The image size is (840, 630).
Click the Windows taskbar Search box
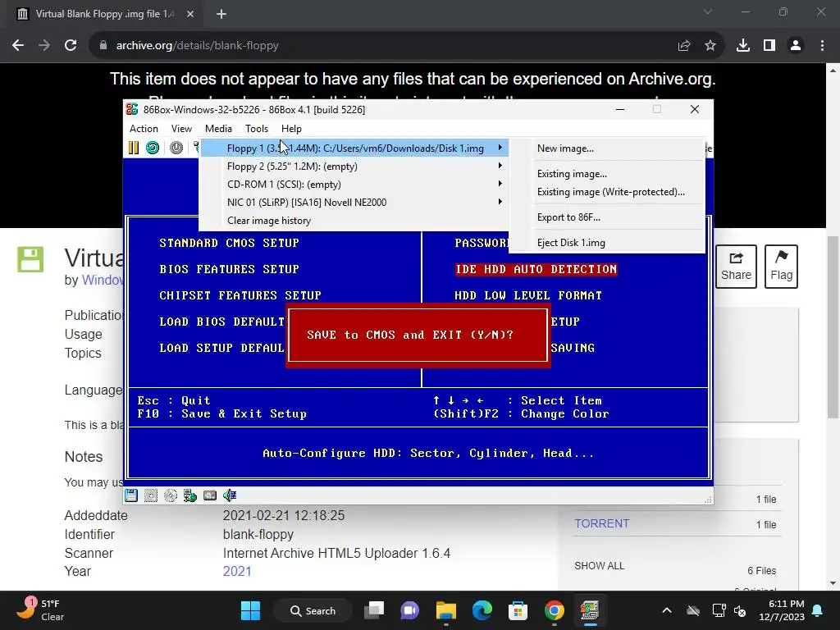point(313,610)
